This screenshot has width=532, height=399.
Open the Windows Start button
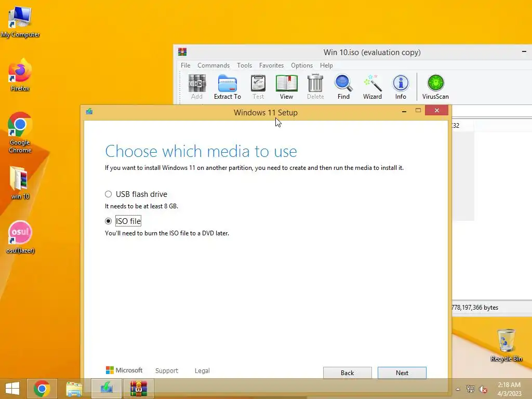[12, 389]
